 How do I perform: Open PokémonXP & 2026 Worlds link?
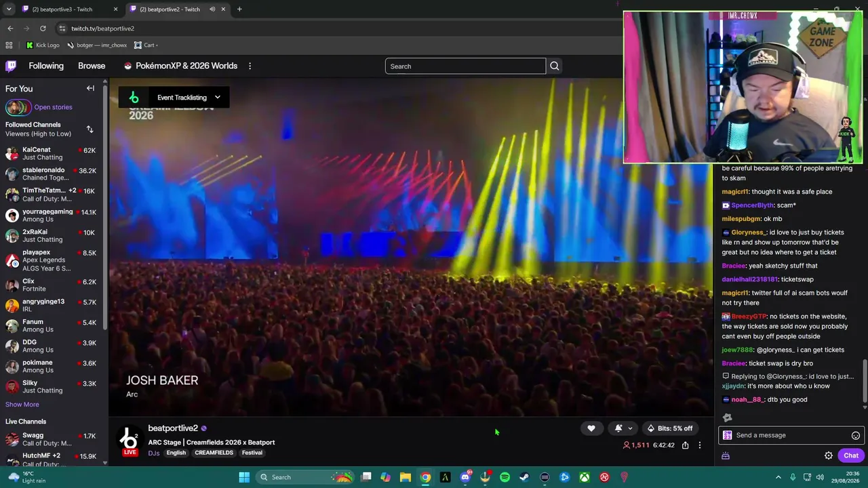[180, 66]
